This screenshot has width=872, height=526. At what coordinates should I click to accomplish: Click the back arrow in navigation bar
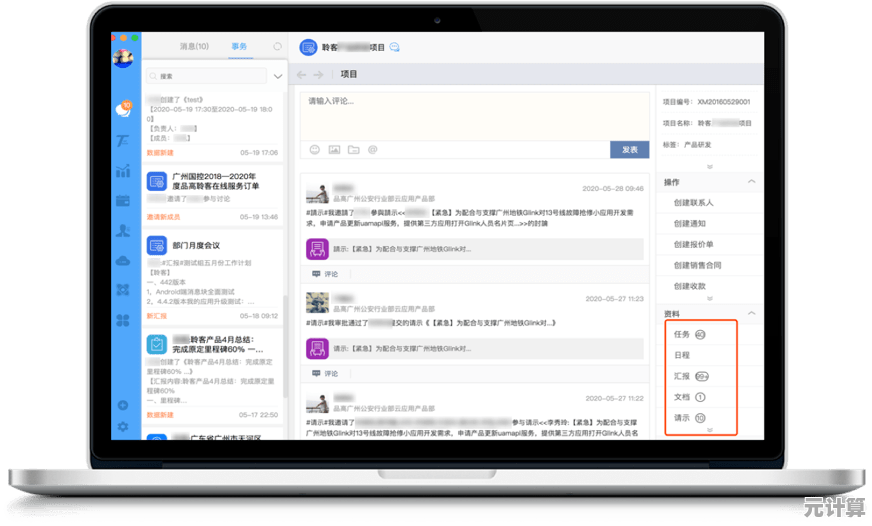point(302,75)
